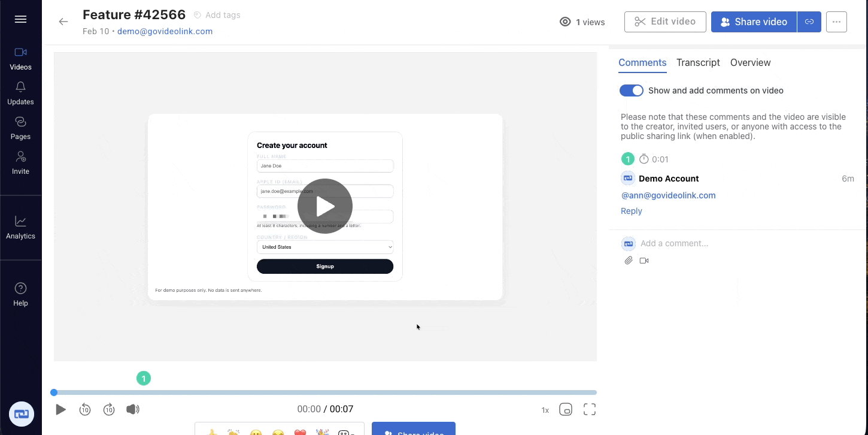This screenshot has height=435, width=868.
Task: Open the hamburger menu at top left
Action: click(x=20, y=19)
